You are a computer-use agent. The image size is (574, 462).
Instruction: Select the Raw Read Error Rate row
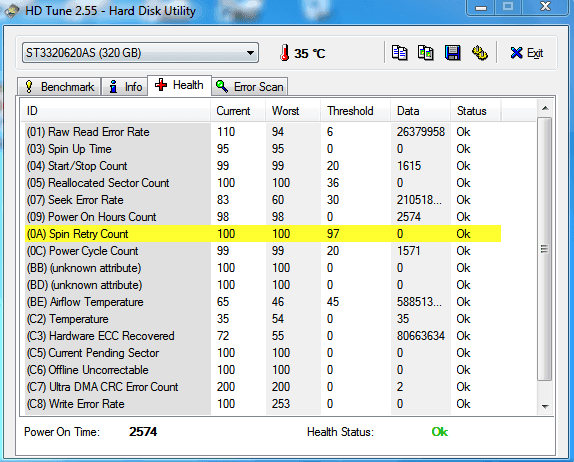(263, 132)
